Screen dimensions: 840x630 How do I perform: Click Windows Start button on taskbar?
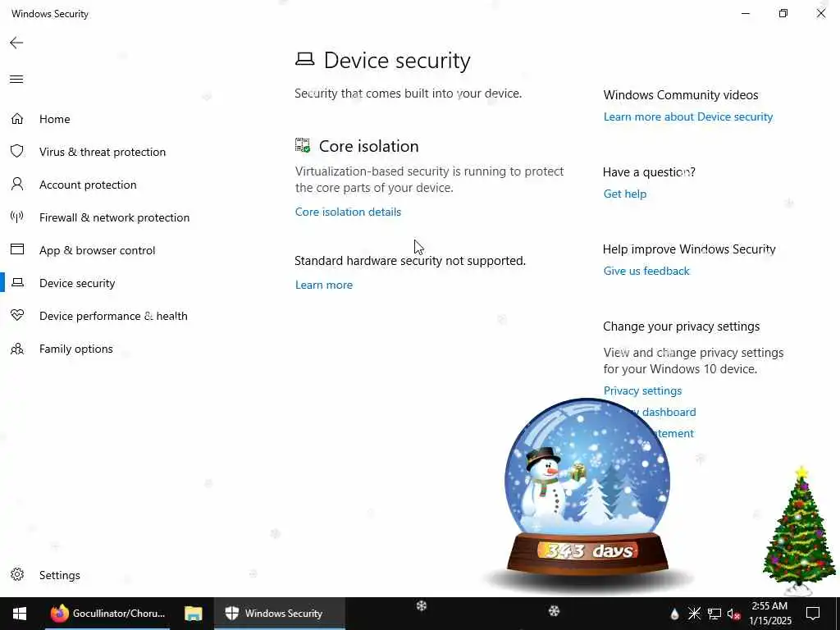click(20, 614)
